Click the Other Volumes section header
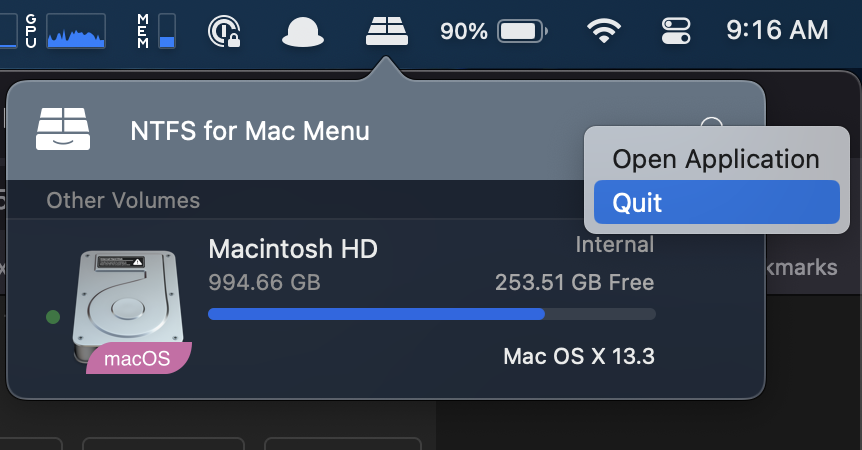 point(123,200)
